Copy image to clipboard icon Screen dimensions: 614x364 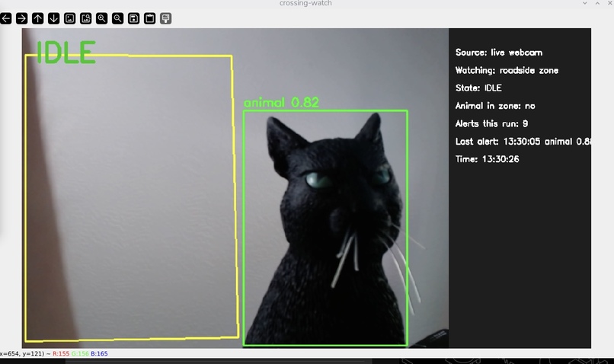point(149,18)
